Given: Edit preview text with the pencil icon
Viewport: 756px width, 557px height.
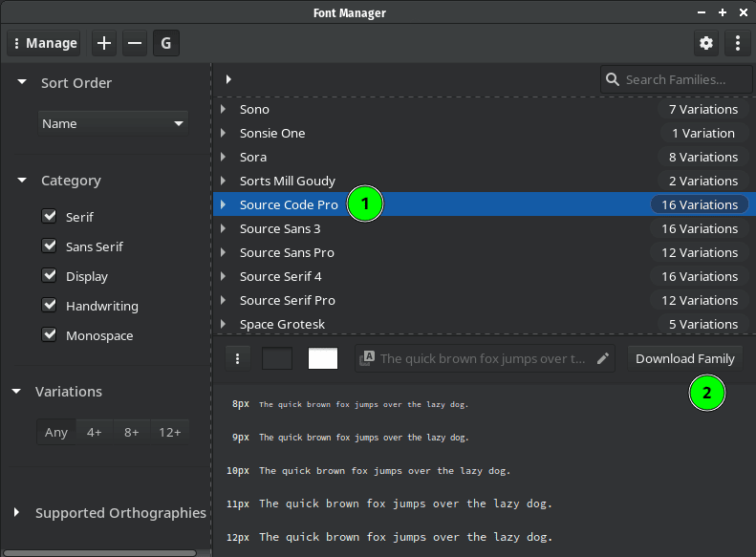Looking at the screenshot, I should (603, 358).
